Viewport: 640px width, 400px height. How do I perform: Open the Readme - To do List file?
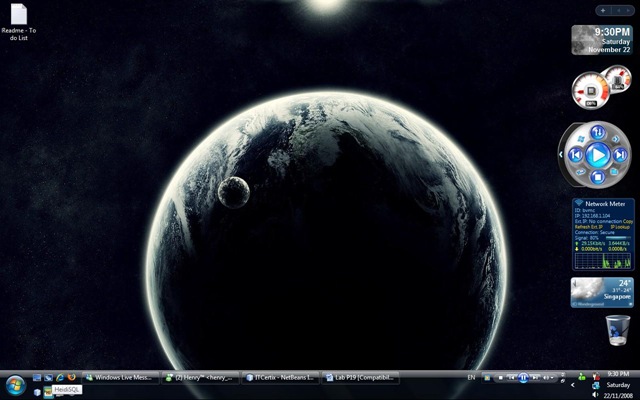tap(18, 22)
